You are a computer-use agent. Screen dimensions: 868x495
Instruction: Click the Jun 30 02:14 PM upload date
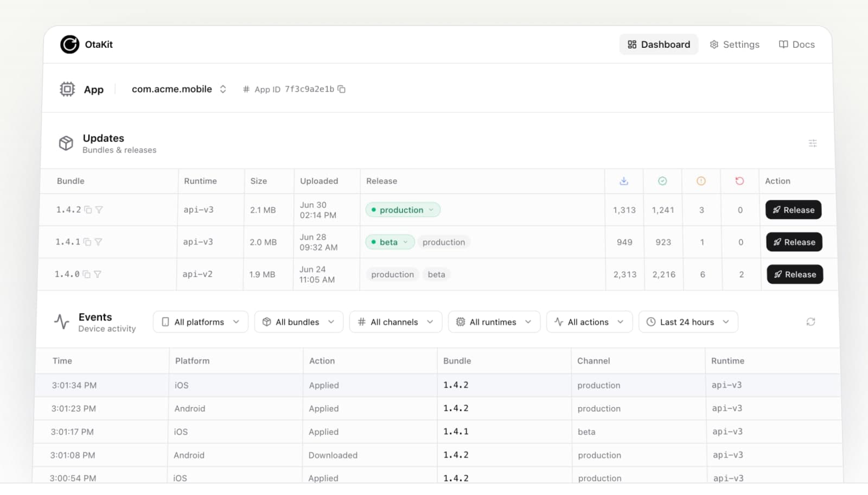coord(318,210)
